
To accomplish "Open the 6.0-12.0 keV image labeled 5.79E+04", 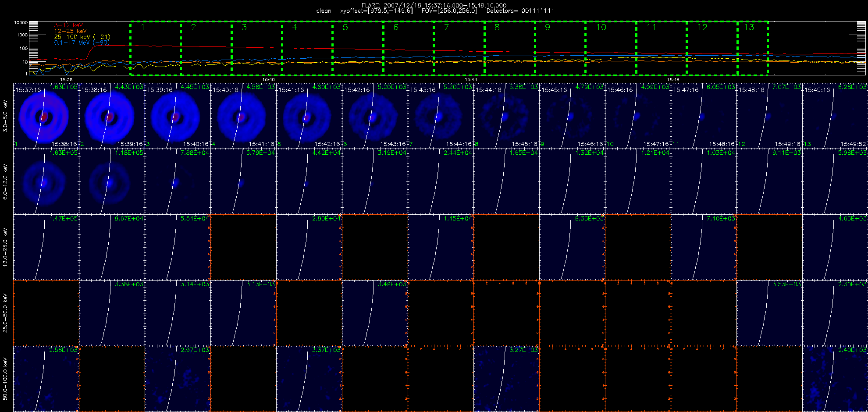I will pos(244,181).
